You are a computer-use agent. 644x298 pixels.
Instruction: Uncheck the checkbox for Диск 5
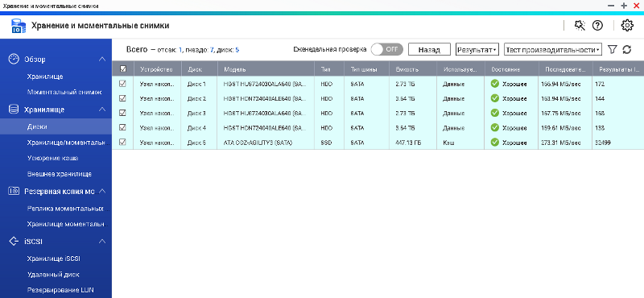[122, 143]
